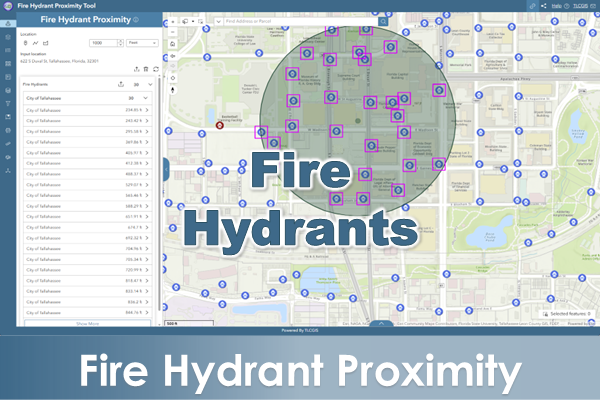Click the find my location button
600x400 pixels.
click(173, 78)
